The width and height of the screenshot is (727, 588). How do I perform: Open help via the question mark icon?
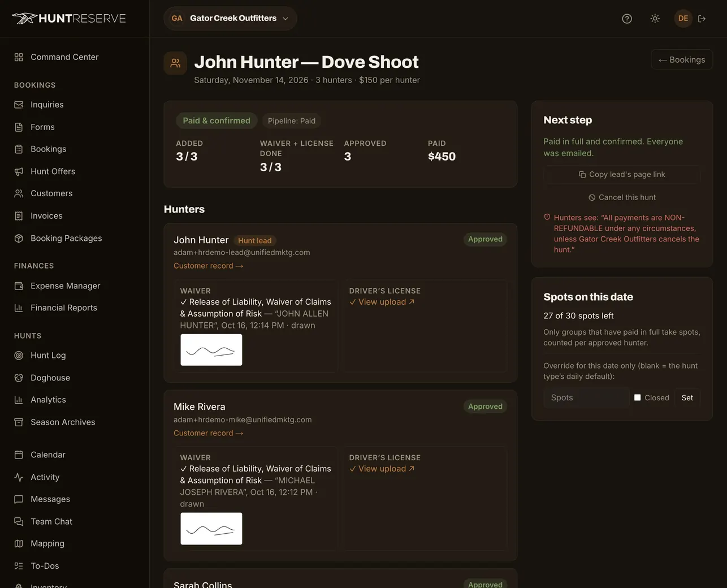[x=627, y=19]
